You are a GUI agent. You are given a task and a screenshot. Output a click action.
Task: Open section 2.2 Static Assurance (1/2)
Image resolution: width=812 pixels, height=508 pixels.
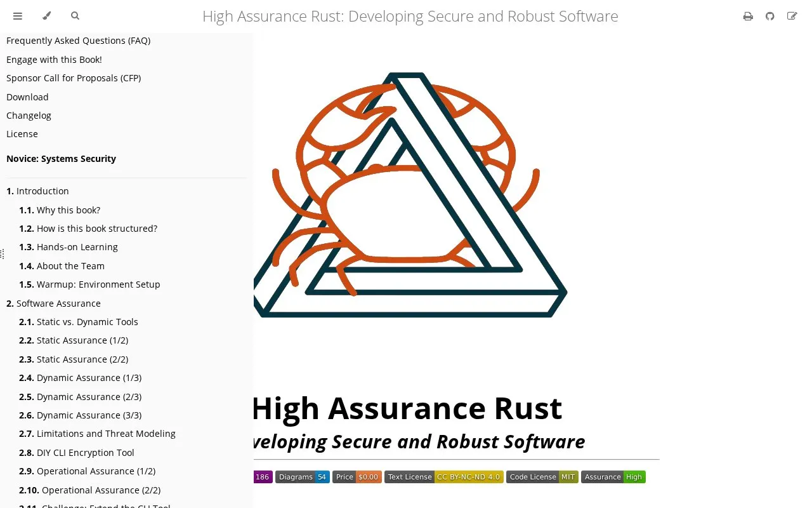pyautogui.click(x=74, y=340)
